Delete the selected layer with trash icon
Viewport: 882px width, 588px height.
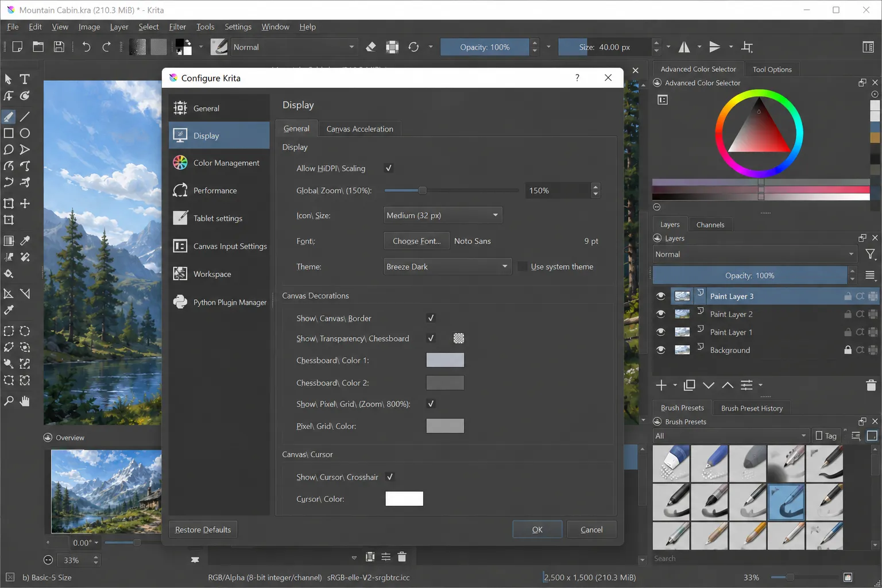[x=871, y=385]
